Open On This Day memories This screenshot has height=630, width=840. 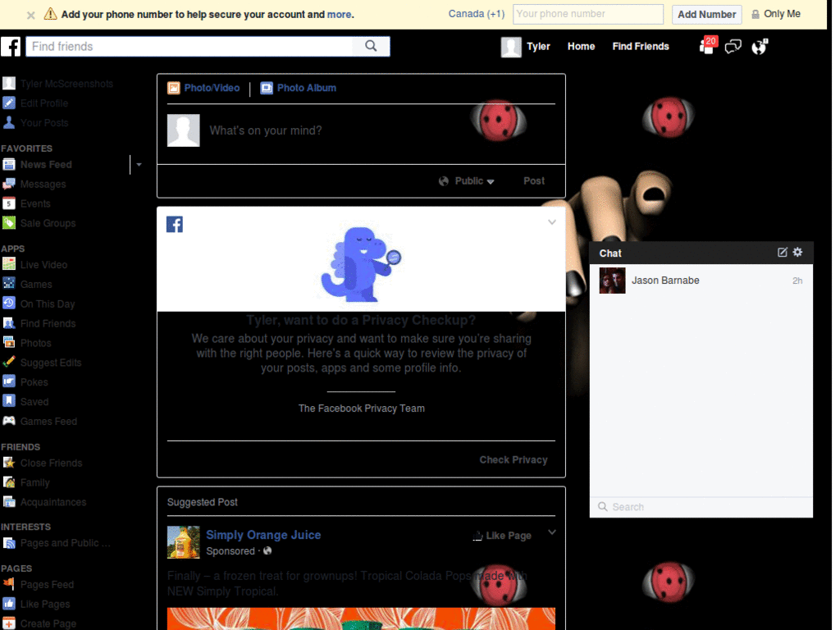point(47,304)
